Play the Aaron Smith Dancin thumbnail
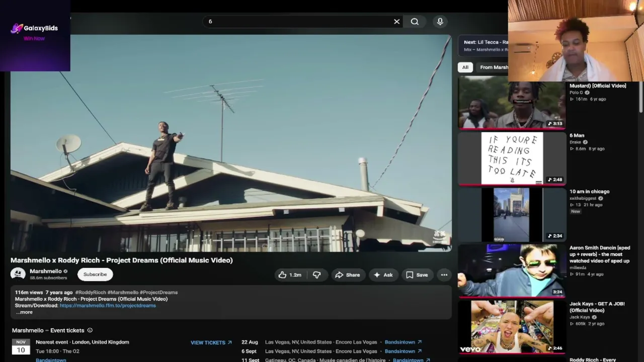644x362 pixels. 512,271
